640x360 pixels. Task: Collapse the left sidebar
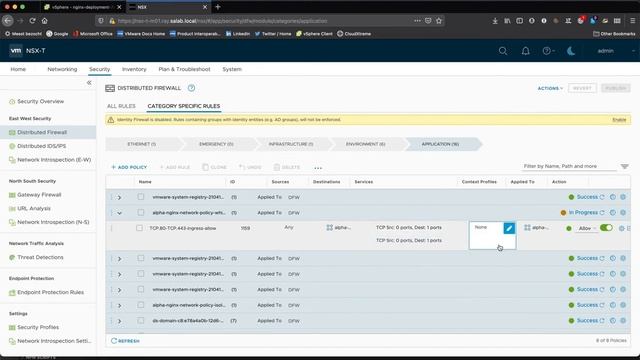[x=89, y=83]
